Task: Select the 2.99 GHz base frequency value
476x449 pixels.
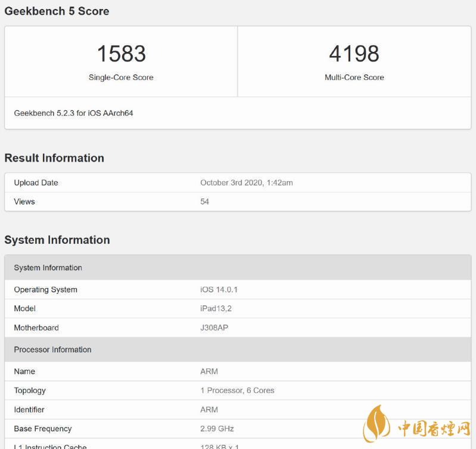Action: click(217, 429)
